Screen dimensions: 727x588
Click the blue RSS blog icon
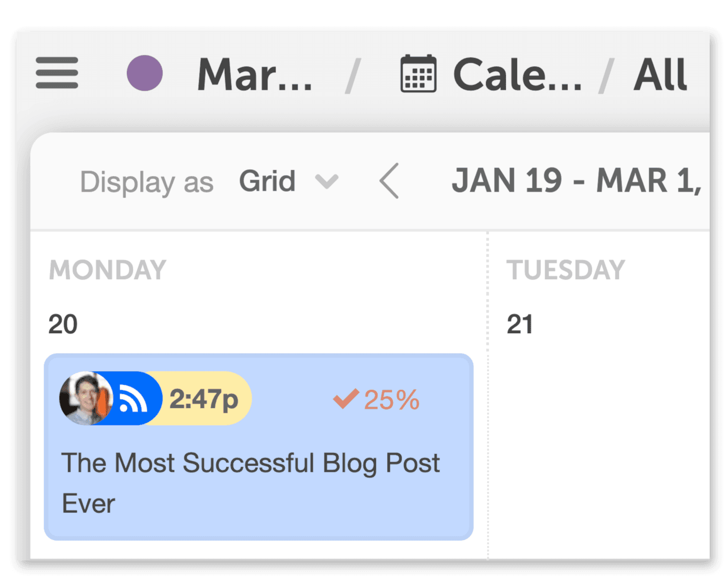pyautogui.click(x=133, y=398)
